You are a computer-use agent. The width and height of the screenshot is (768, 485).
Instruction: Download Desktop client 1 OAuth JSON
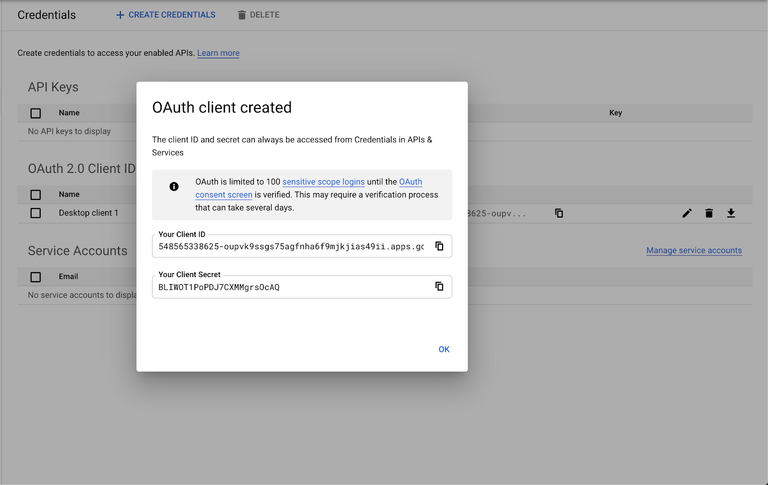731,213
